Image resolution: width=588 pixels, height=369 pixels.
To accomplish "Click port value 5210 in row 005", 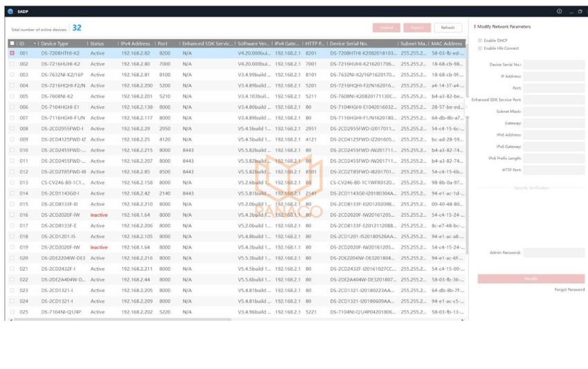I will pos(165,96).
